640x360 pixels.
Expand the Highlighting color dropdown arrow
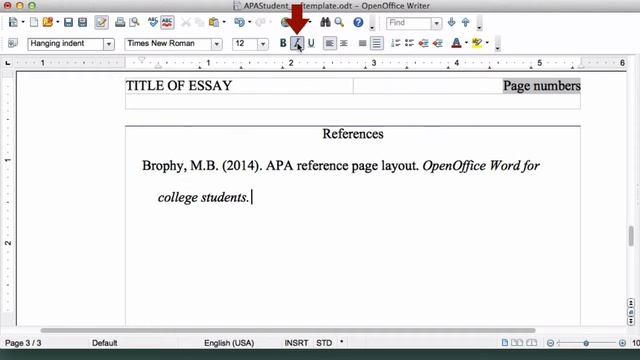click(487, 43)
